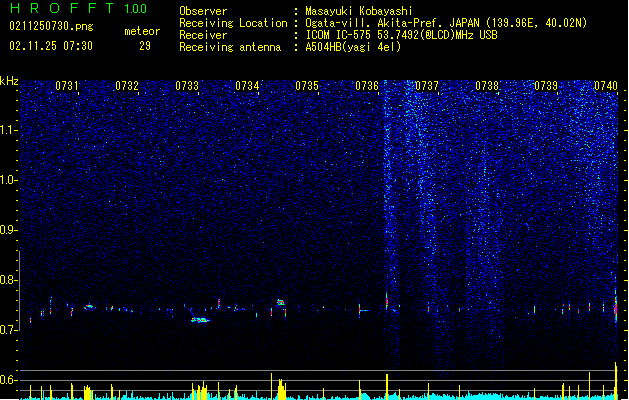This screenshot has height=400, width=629.
Task: Click the bright meteor echo below 0733
Action: (200, 320)
